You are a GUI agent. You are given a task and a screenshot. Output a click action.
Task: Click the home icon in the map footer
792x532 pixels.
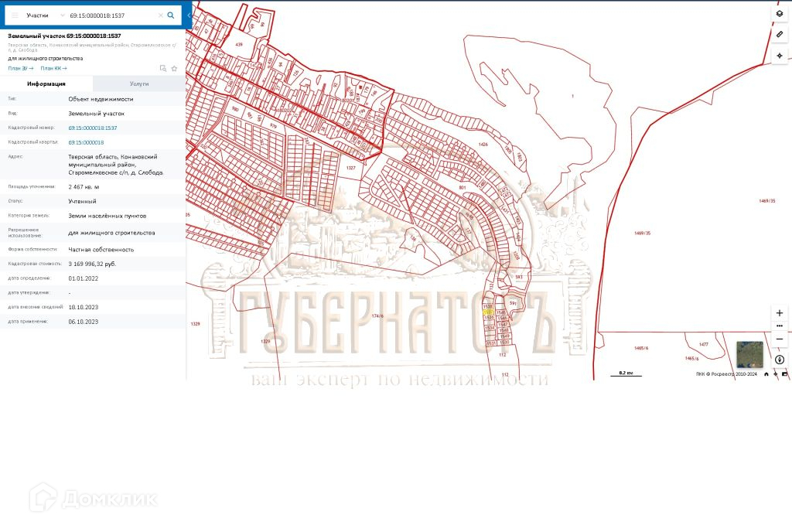[x=766, y=374]
